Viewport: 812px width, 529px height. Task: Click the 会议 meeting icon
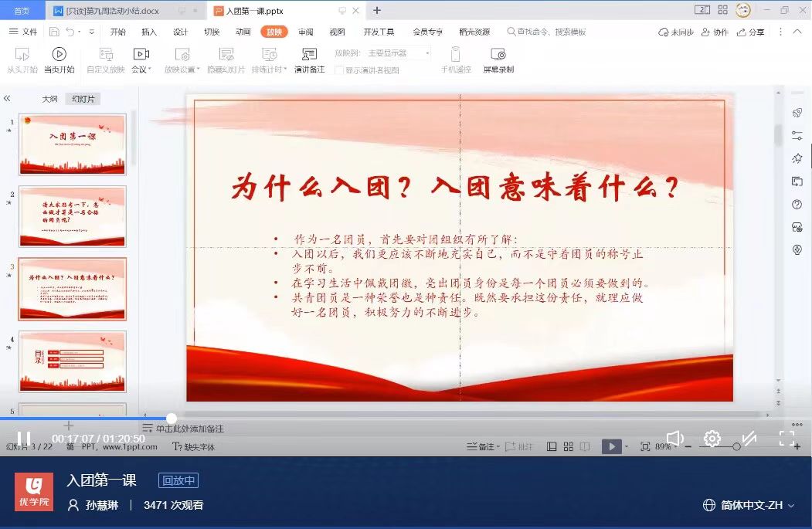pyautogui.click(x=141, y=55)
